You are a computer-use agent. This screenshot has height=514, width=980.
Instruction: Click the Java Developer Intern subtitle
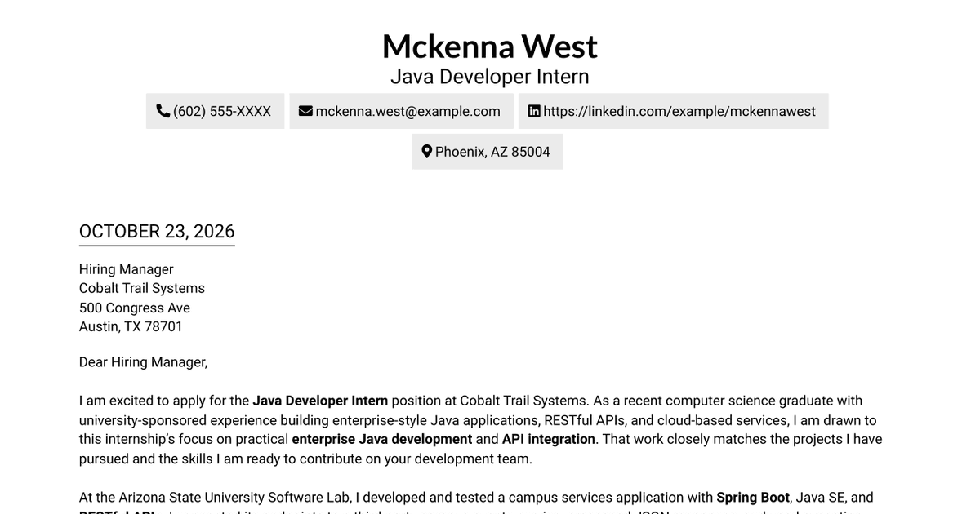(x=490, y=77)
